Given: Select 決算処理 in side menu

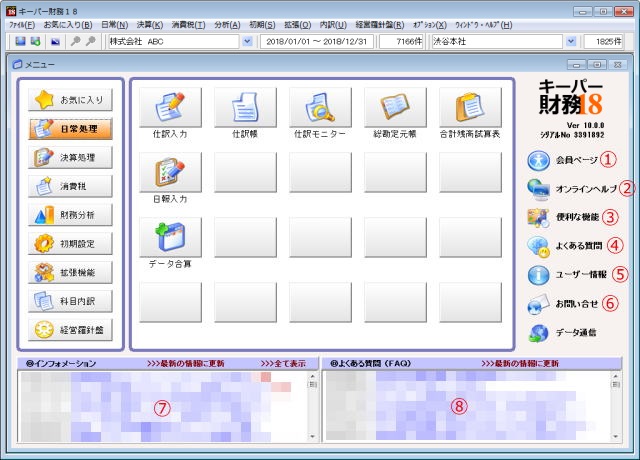Looking at the screenshot, I should point(70,158).
